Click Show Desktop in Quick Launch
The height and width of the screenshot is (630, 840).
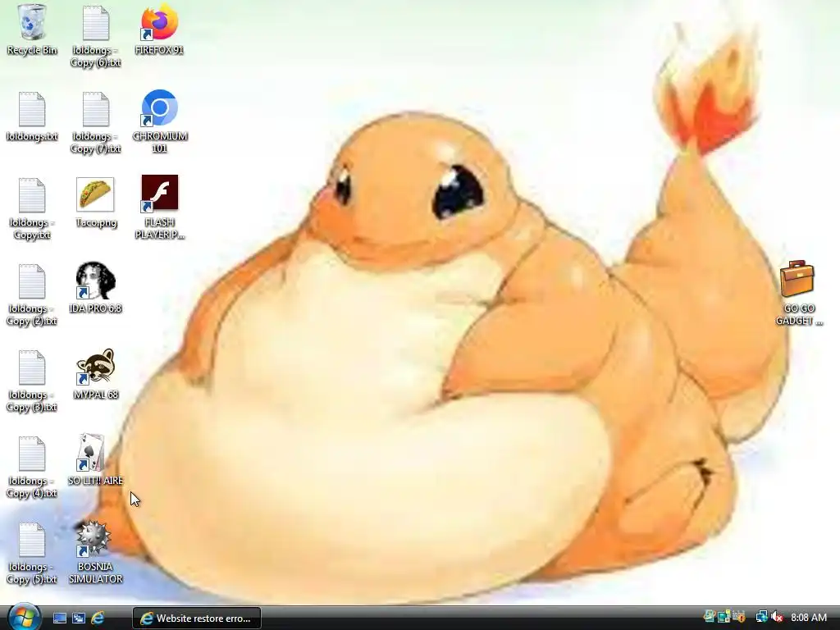click(x=59, y=618)
